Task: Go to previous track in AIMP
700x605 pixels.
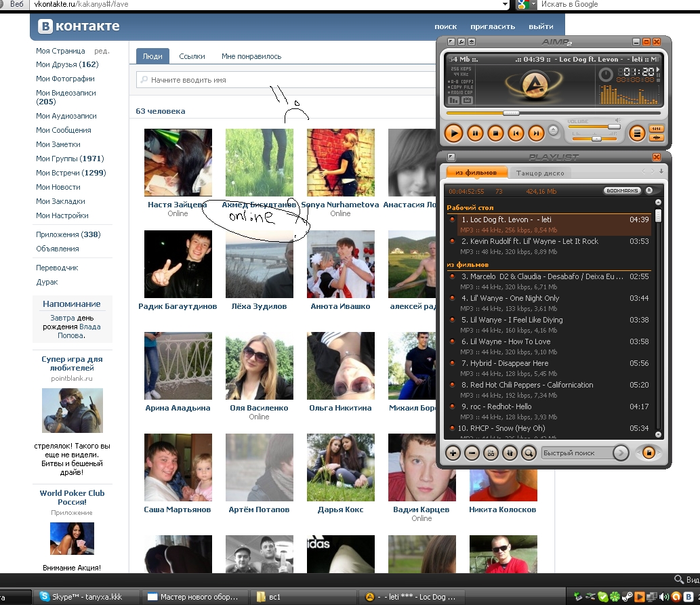Action: 516,133
